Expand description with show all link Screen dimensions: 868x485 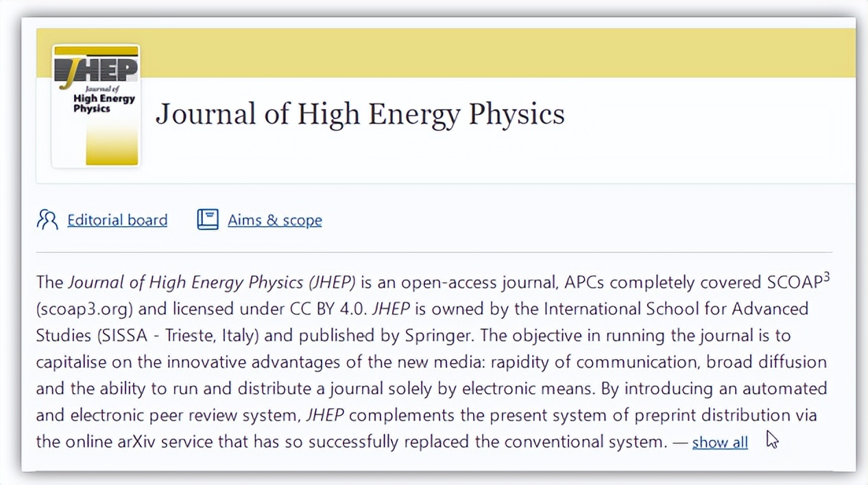(x=720, y=442)
